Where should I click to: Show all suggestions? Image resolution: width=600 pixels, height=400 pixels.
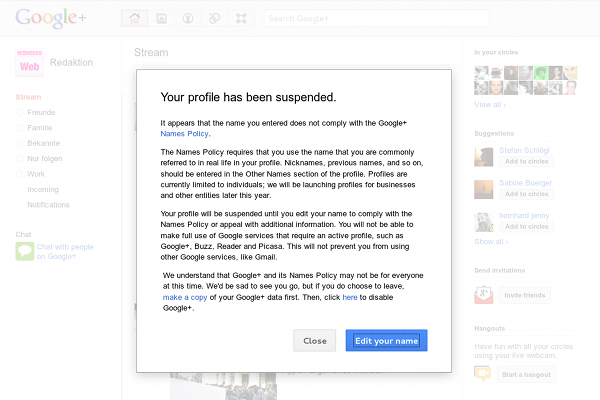pos(491,242)
